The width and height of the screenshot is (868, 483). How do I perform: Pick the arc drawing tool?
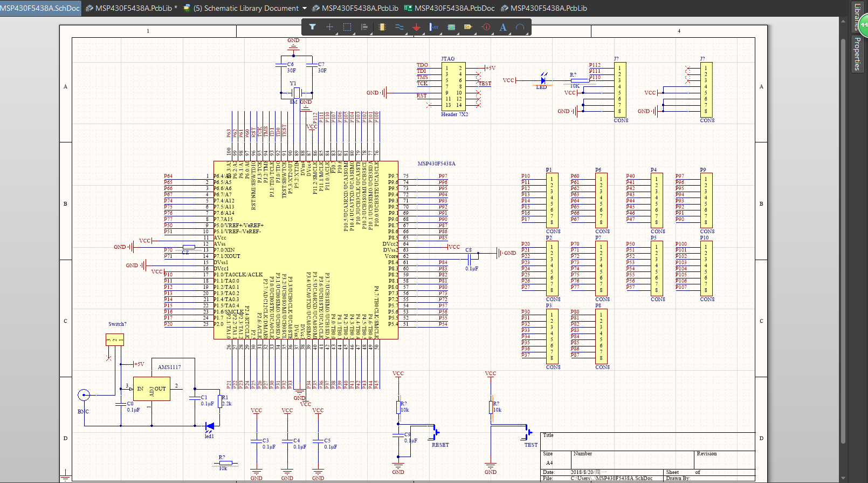tap(520, 27)
